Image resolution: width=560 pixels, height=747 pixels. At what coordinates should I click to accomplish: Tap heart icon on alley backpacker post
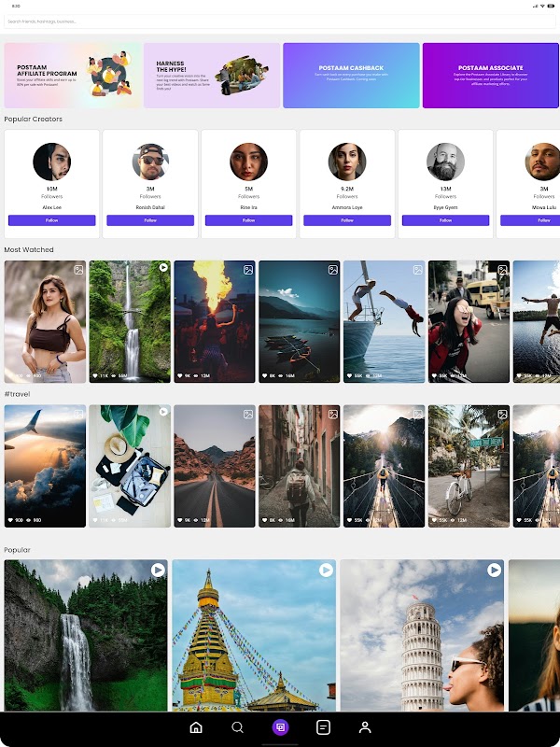click(x=265, y=520)
